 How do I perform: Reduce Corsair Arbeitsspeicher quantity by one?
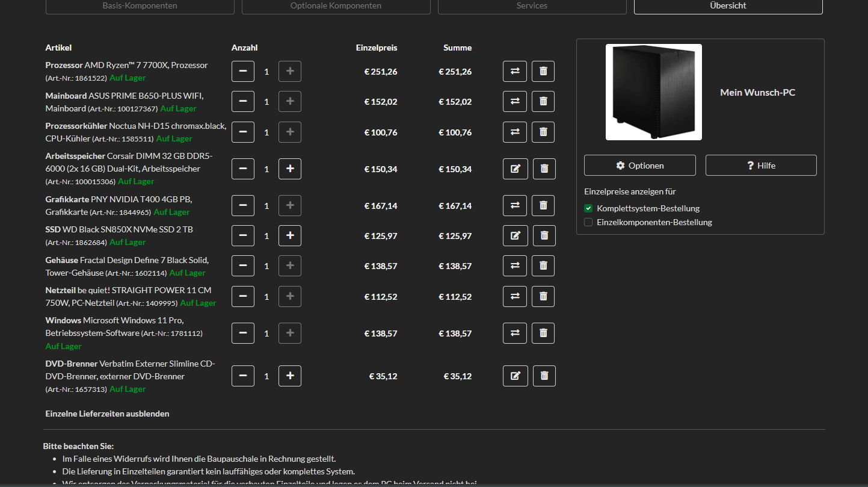click(243, 169)
